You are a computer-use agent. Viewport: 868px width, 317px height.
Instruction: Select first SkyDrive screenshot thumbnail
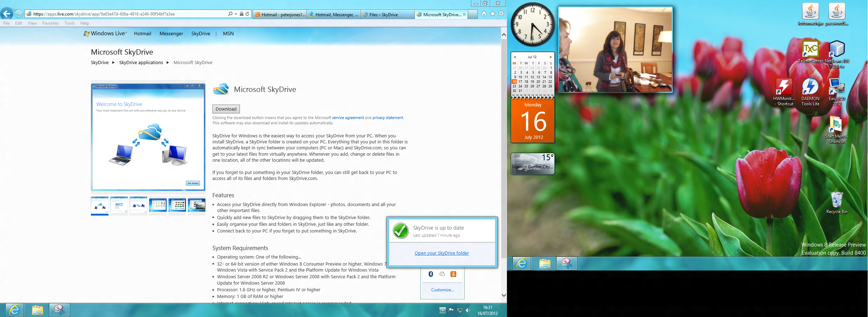pos(100,205)
